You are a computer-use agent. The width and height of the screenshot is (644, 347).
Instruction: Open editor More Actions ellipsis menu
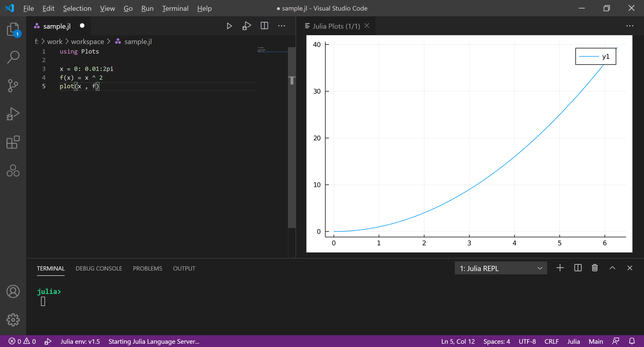click(281, 26)
